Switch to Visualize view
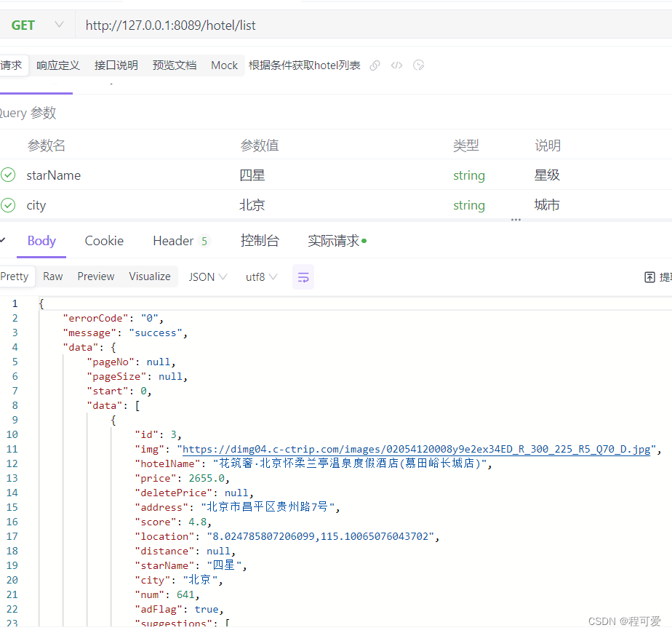This screenshot has height=633, width=672. (150, 276)
